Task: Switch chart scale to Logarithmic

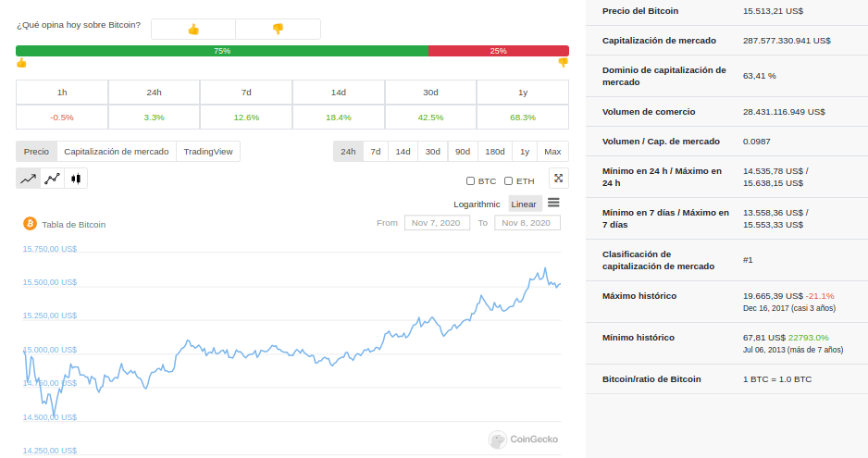Action: point(477,204)
